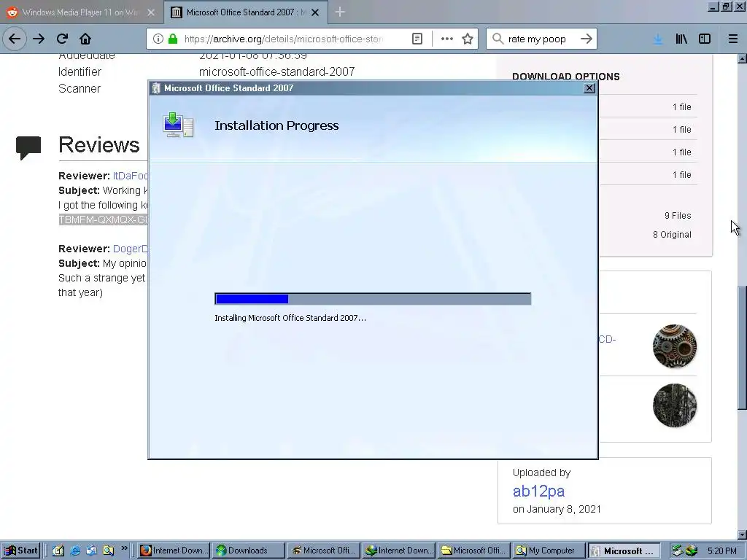Image resolution: width=747 pixels, height=560 pixels.
Task: Open the hamburger application menu
Action: pyautogui.click(x=732, y=39)
